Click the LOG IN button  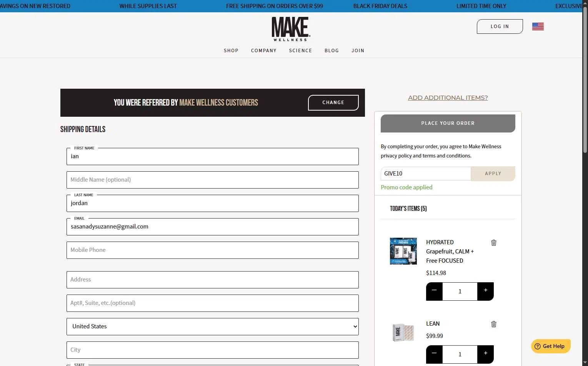(x=500, y=26)
